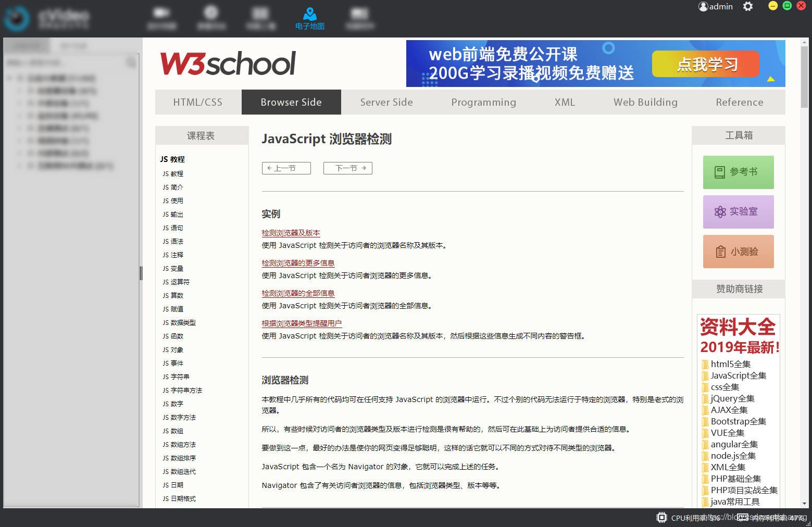
Task: Click the vertical scrollbar thumb
Action: [x=805, y=77]
